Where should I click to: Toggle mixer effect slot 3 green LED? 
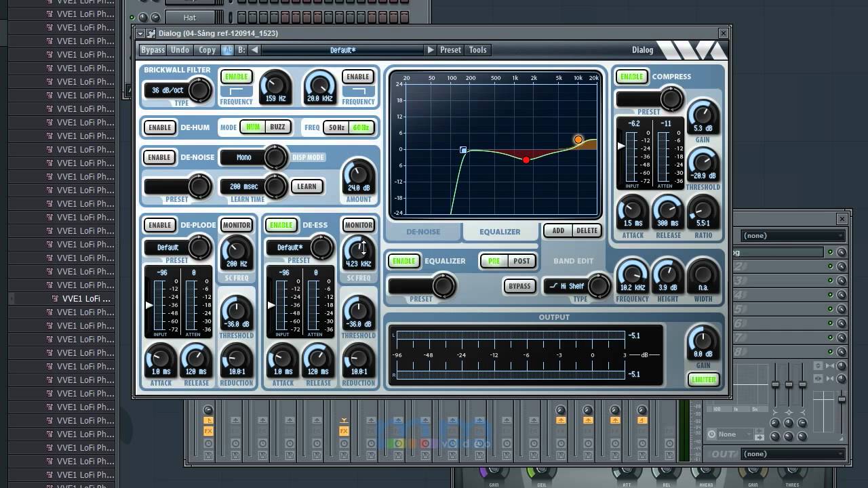(x=830, y=281)
